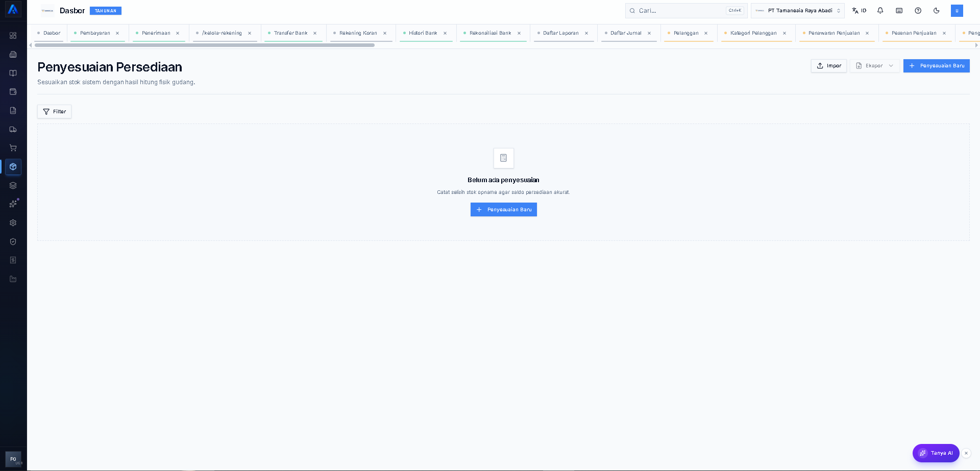This screenshot has width=980, height=471.
Task: Open the delivery truck icon in sidebar
Action: click(13, 129)
